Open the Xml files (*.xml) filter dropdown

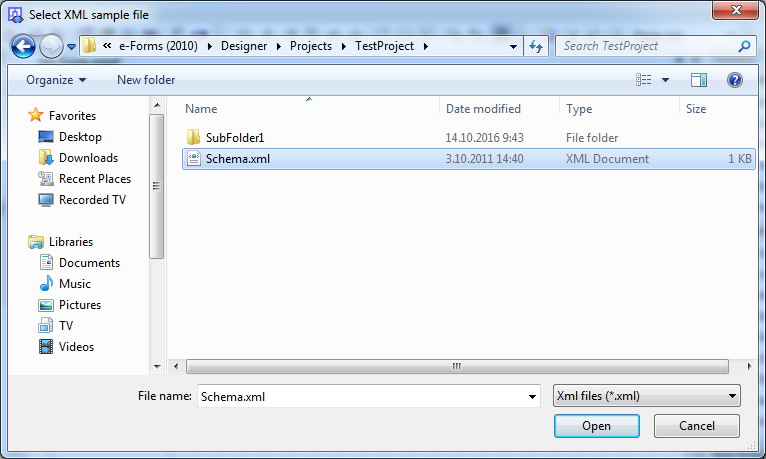pyautogui.click(x=647, y=396)
